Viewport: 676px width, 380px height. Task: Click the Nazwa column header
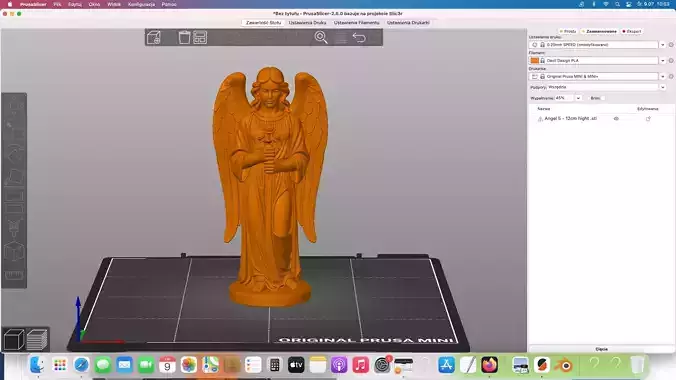(544, 109)
